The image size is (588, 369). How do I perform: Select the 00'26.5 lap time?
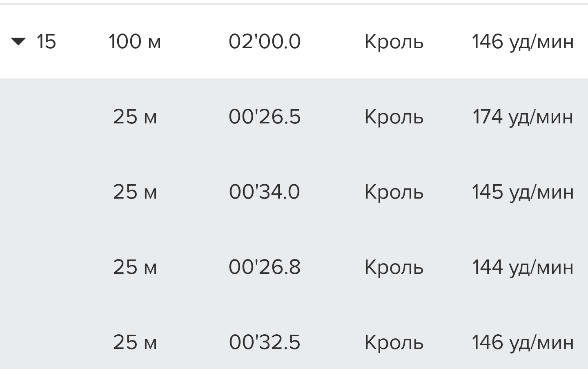click(265, 117)
